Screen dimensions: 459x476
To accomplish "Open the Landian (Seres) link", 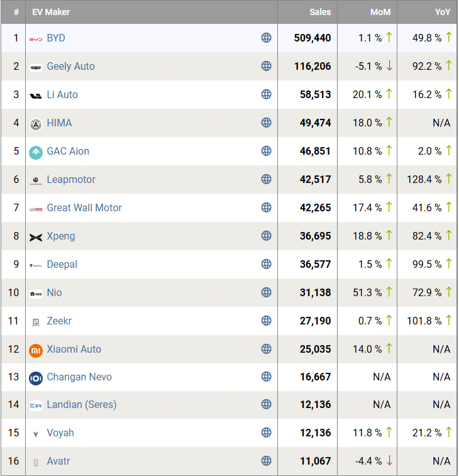I will pyautogui.click(x=82, y=404).
